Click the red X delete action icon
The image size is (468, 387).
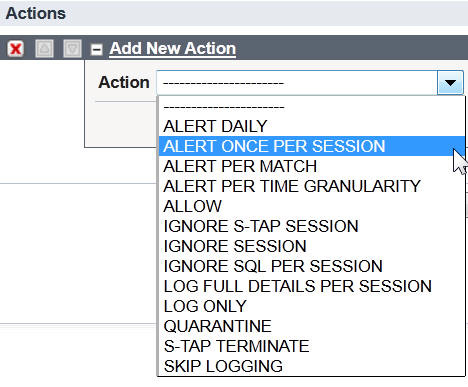coord(16,49)
